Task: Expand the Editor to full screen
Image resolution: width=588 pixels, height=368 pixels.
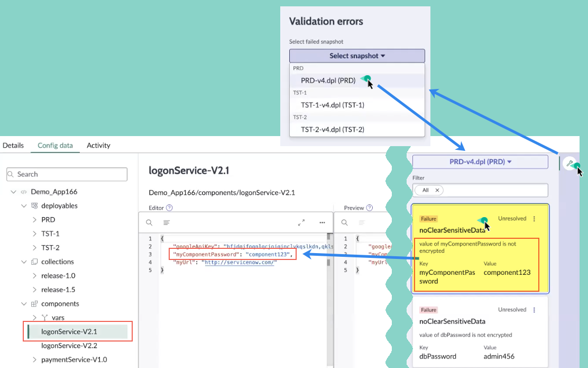Action: click(301, 223)
